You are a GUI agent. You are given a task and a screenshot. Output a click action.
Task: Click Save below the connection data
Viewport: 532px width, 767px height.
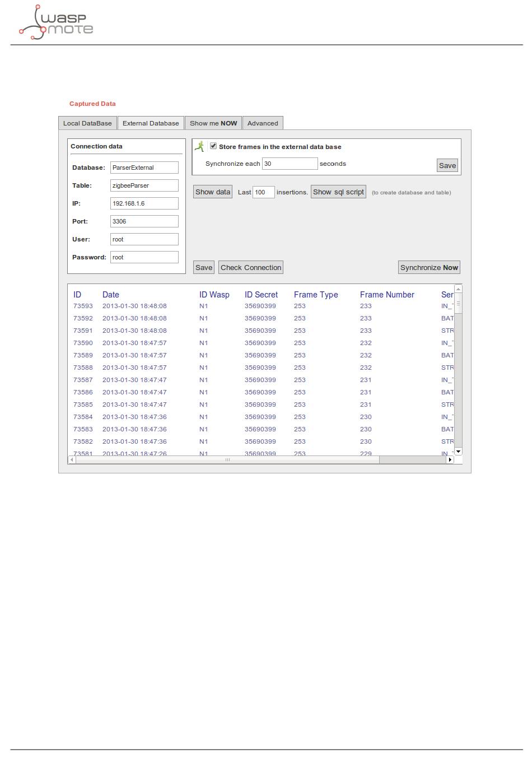(204, 268)
